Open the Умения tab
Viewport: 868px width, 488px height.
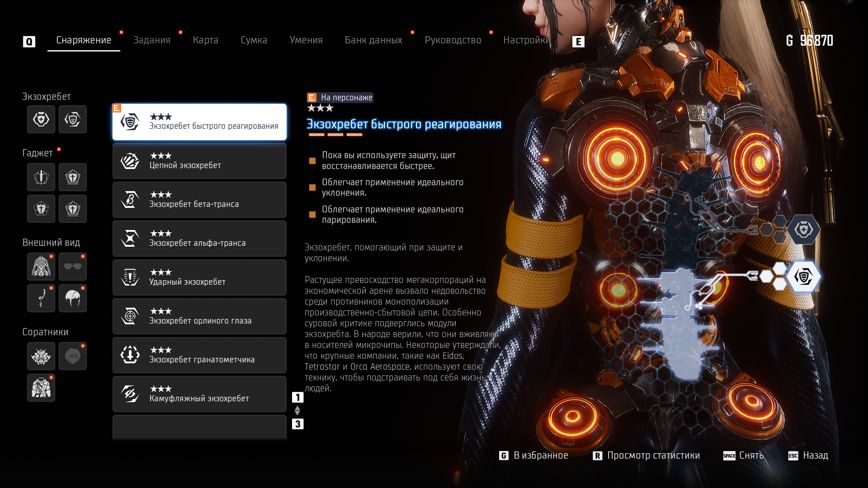coord(306,40)
